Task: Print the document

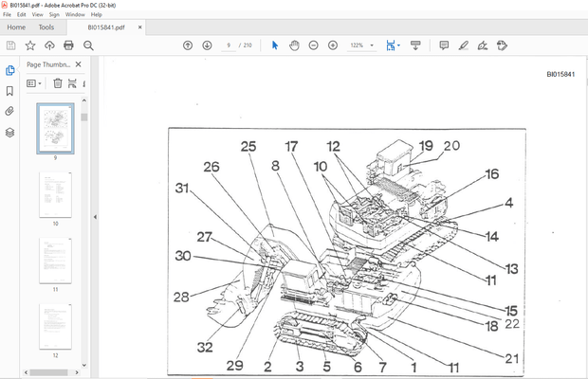Action: point(68,45)
